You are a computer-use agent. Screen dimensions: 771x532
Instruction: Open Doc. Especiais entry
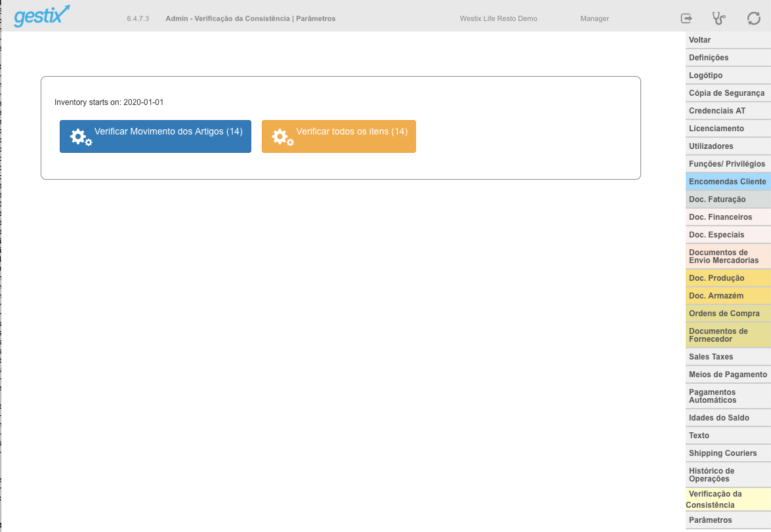(x=728, y=235)
